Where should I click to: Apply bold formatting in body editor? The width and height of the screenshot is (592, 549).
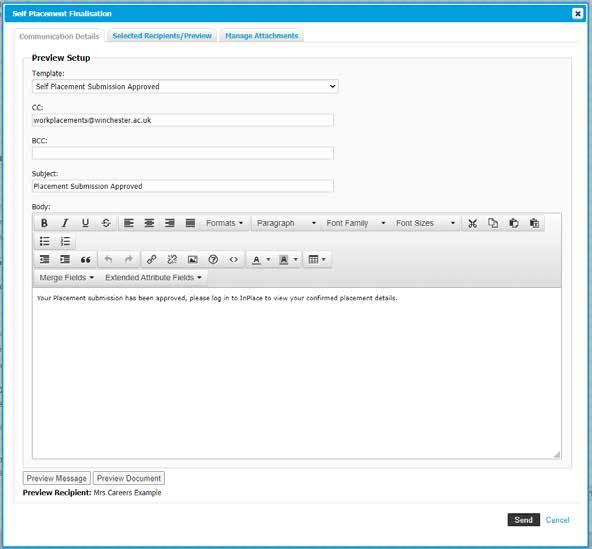pos(44,223)
